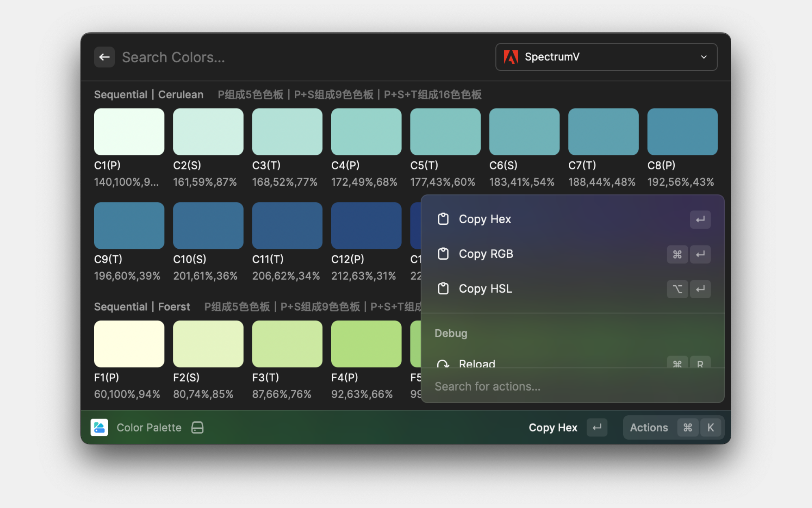Click the clipboard icon beside Copy Hex
The width and height of the screenshot is (812, 508).
point(443,219)
